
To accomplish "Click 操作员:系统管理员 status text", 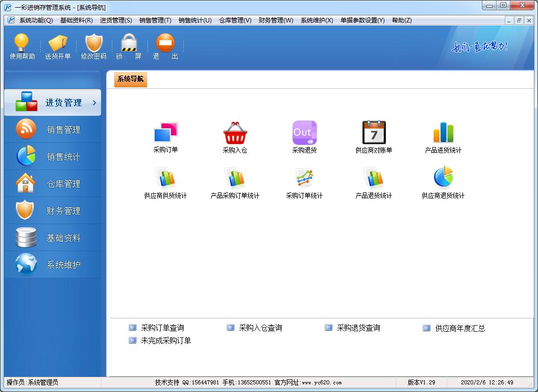I will (33, 382).
